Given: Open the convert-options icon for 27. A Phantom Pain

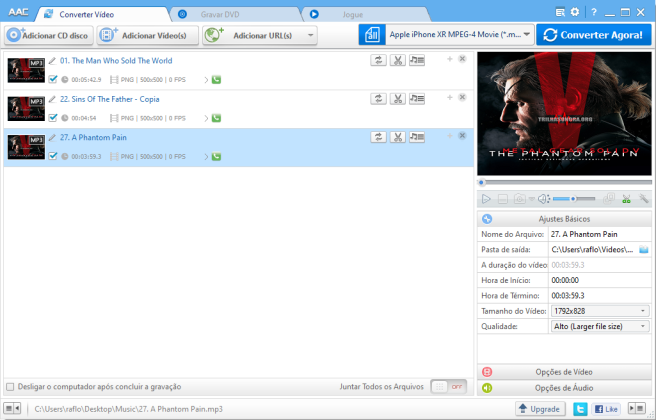Looking at the screenshot, I should pos(378,137).
